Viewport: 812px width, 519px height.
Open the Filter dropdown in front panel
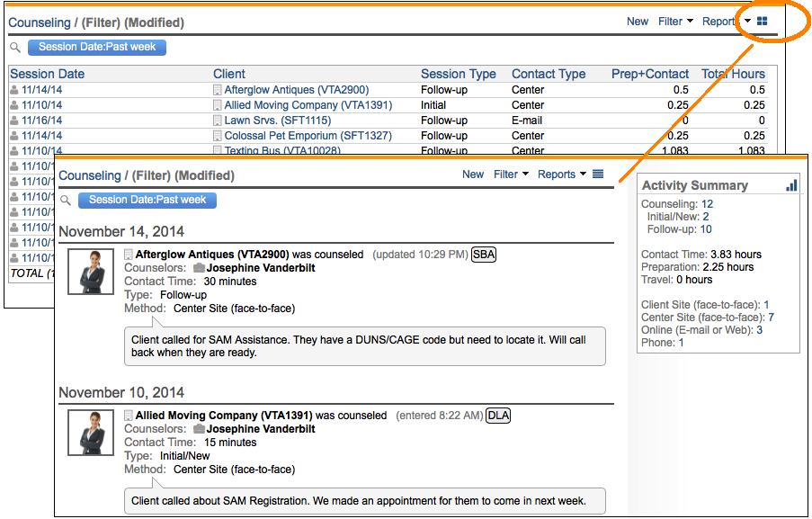511,174
